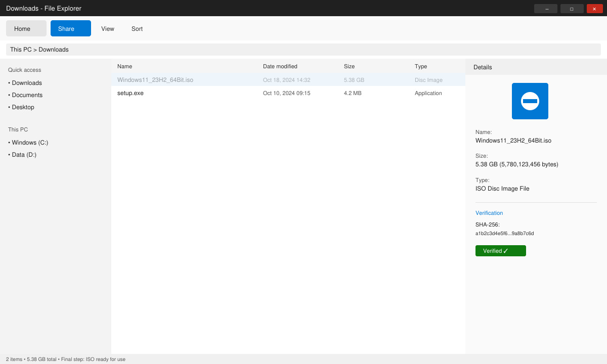This screenshot has height=364, width=607.
Task: Close the File Explorer window
Action: click(x=595, y=9)
